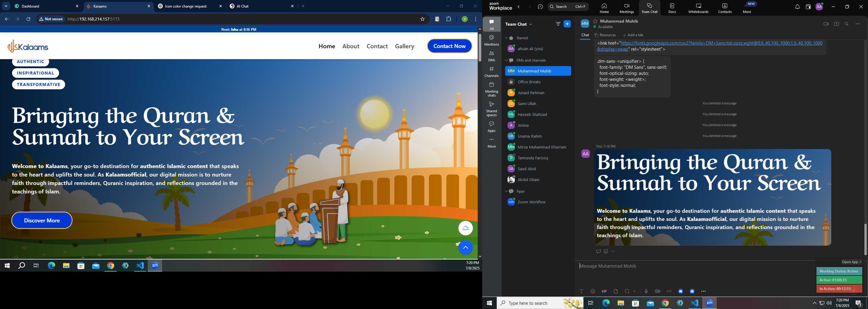Viewport: 868px width, 309px height.
Task: Search within this chat
Action: pyautogui.click(x=847, y=24)
